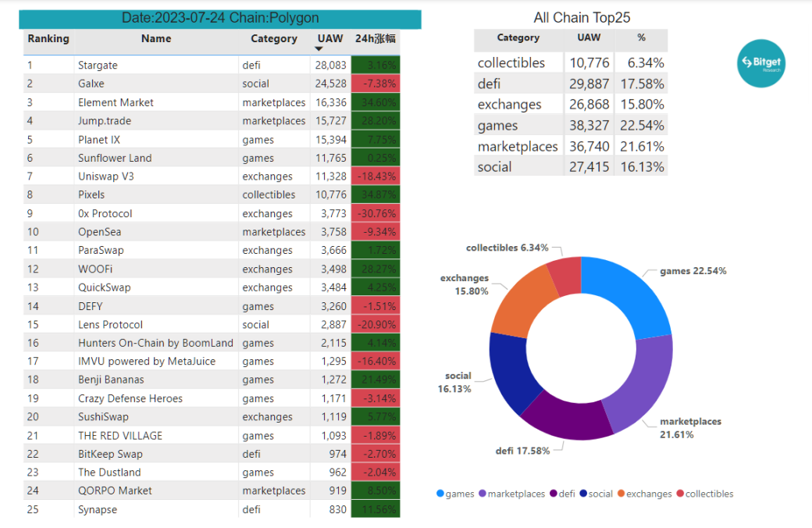This screenshot has height=528, width=812.
Task: Select marketplaces legend purple dot
Action: (x=483, y=494)
